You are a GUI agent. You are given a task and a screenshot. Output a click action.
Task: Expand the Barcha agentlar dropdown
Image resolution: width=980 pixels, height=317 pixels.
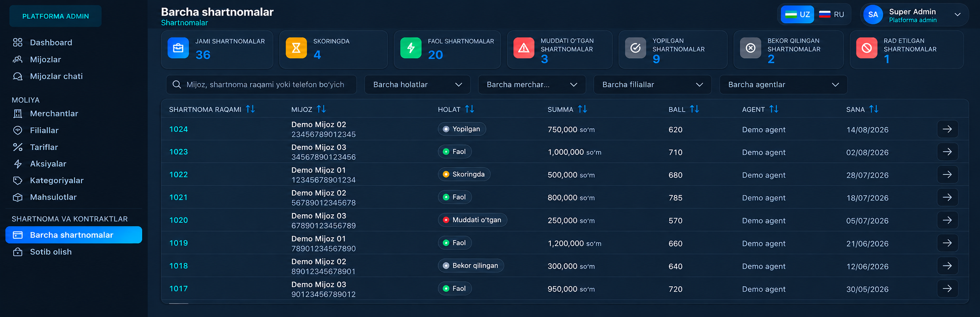(784, 84)
